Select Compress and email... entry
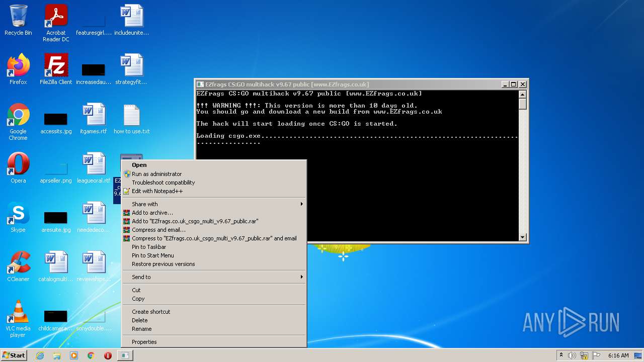The image size is (644, 362). [x=214, y=230]
